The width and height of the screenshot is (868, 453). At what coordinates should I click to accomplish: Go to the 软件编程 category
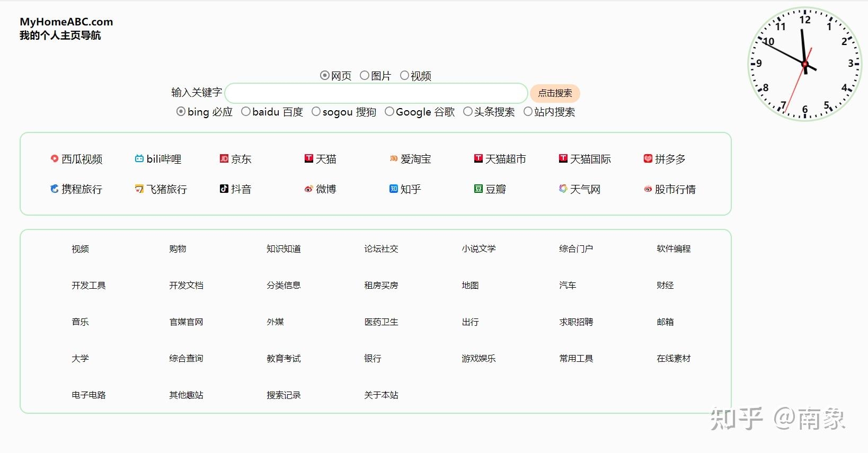[674, 248]
